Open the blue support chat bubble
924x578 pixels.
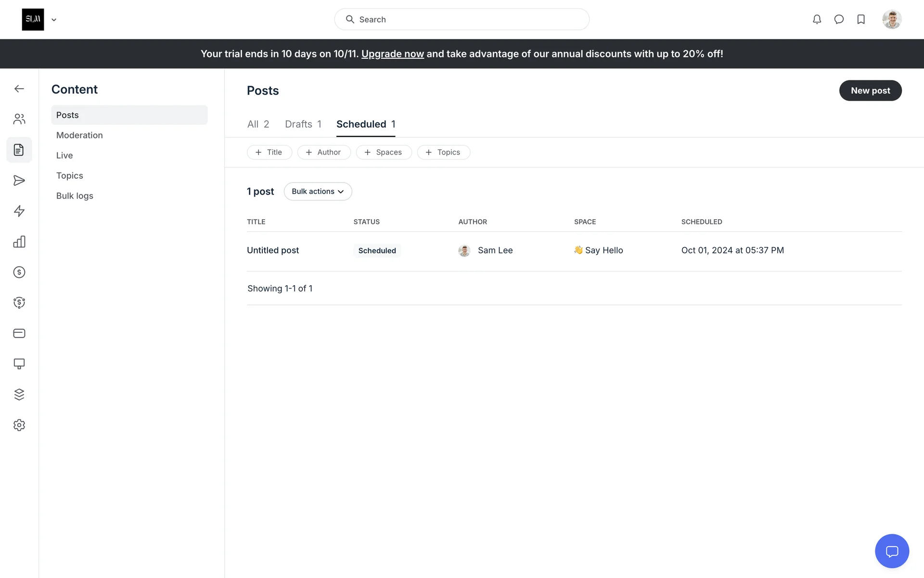pos(892,551)
